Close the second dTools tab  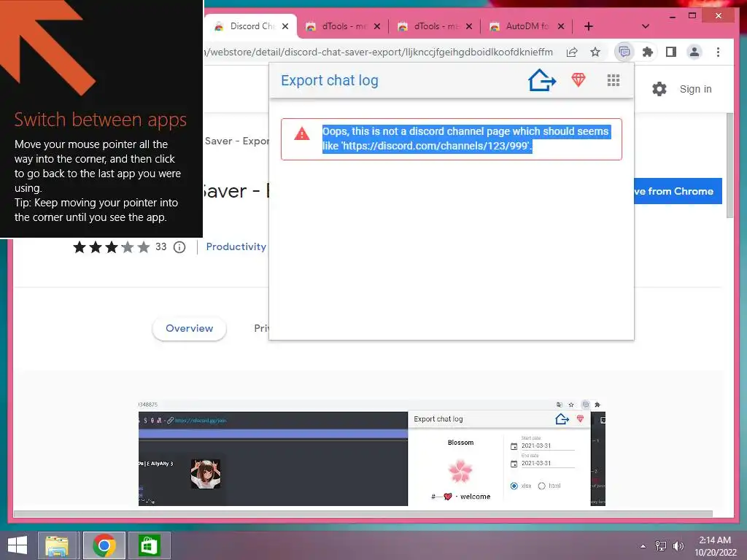tap(469, 26)
